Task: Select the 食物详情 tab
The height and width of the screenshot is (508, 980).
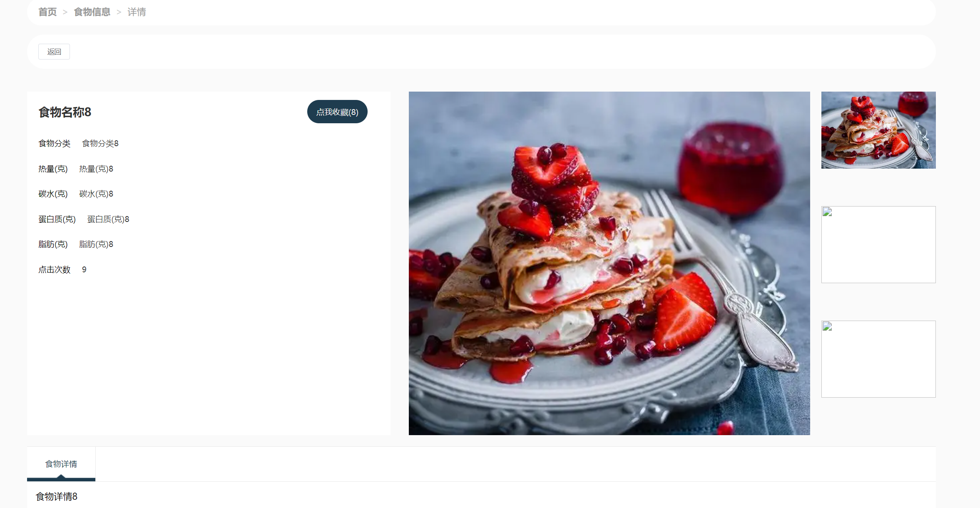Action: (61, 464)
